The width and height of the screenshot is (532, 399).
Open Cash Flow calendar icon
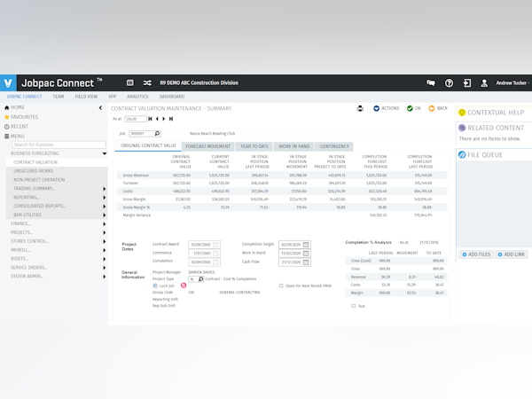306,262
